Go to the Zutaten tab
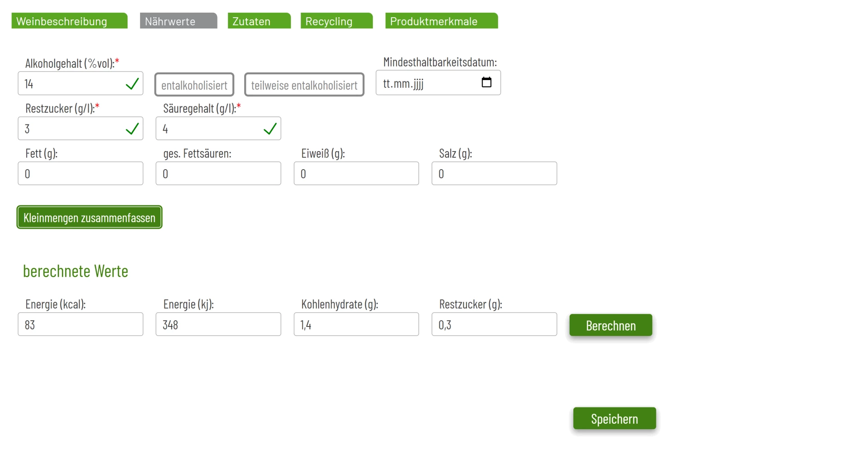The image size is (868, 464). (x=259, y=21)
